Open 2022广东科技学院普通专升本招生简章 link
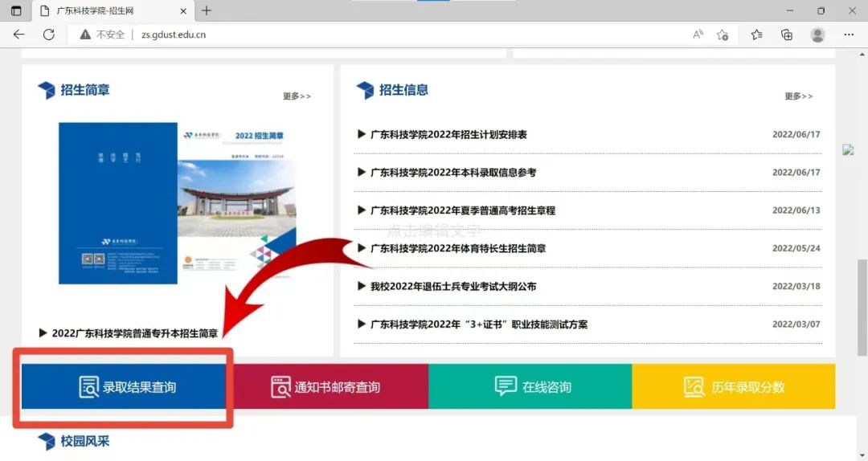Image resolution: width=868 pixels, height=461 pixels. (135, 333)
